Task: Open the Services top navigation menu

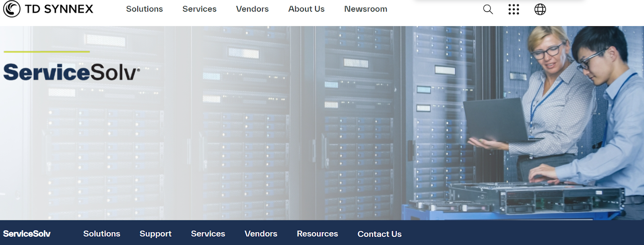Action: (199, 9)
